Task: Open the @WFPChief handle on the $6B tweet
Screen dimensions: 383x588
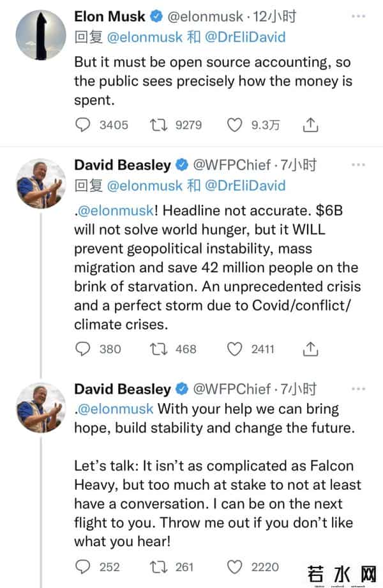Action: coord(231,165)
